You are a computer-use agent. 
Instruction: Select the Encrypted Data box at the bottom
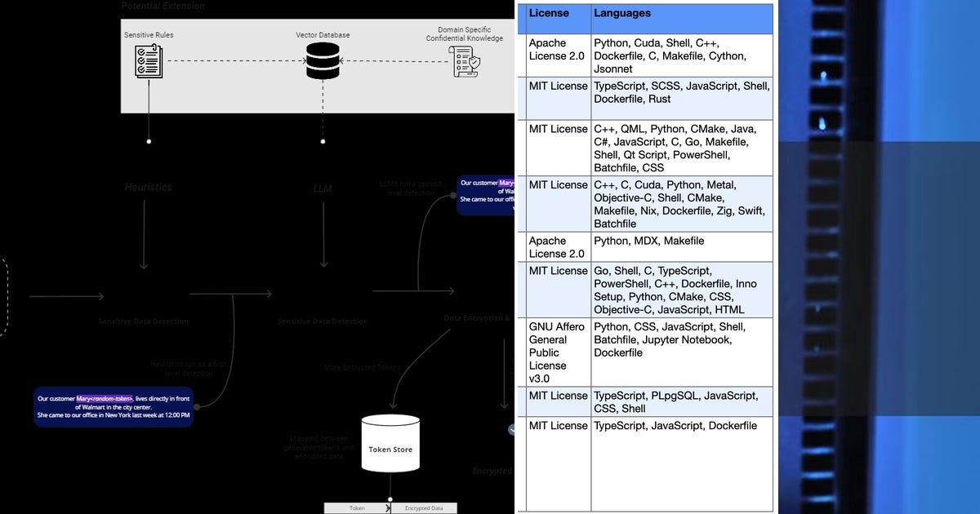[424, 507]
